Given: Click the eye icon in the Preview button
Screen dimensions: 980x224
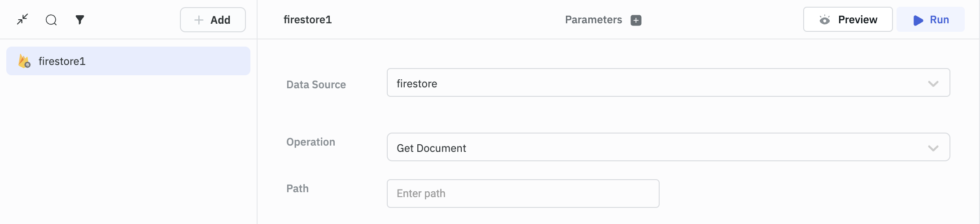Looking at the screenshot, I should 824,20.
